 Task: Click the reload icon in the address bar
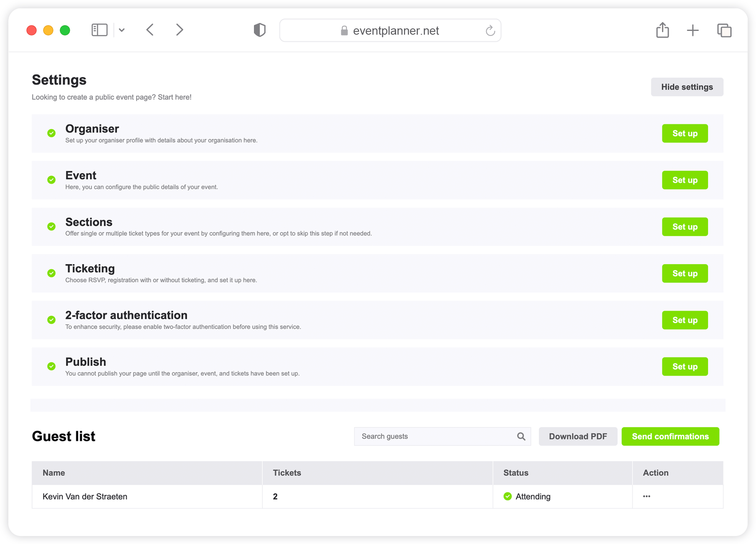490,30
